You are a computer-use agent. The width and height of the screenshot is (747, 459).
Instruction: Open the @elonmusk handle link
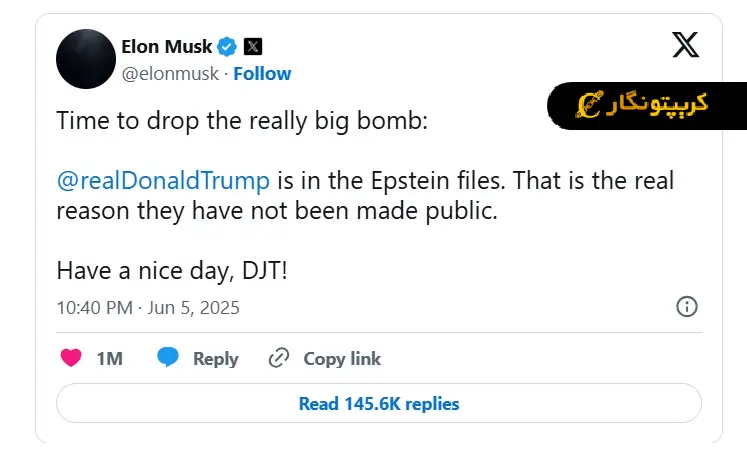(x=169, y=74)
